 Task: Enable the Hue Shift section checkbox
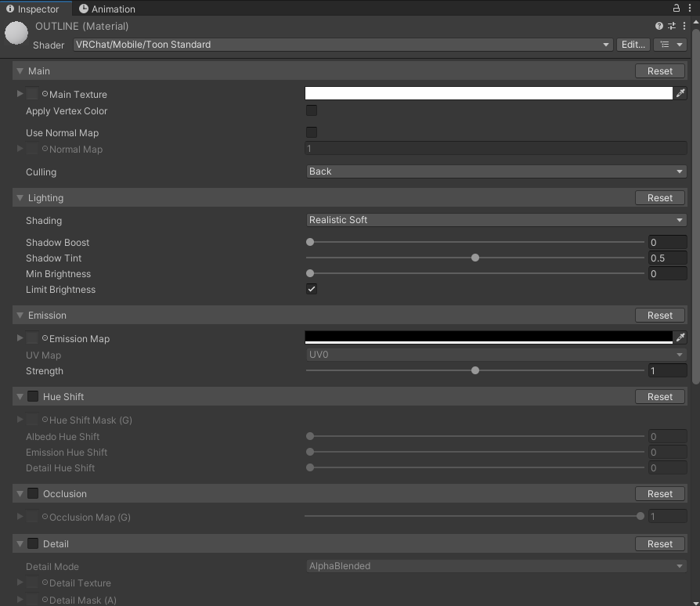coord(33,396)
